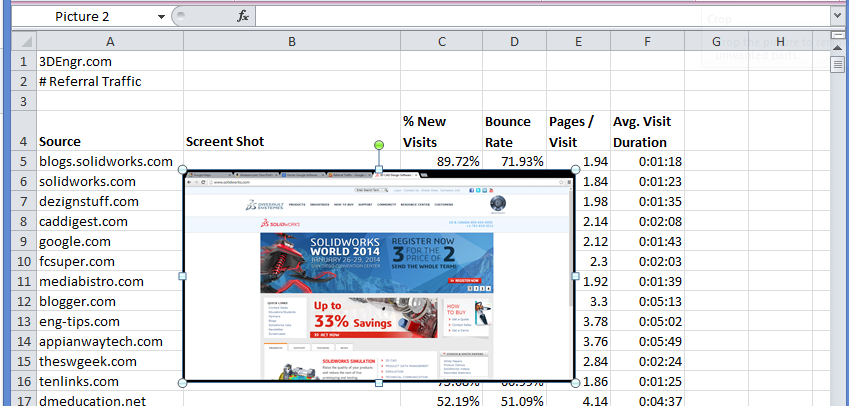849x406 pixels.
Task: Click the bottom-left corner handle of the picture
Action: point(183,383)
